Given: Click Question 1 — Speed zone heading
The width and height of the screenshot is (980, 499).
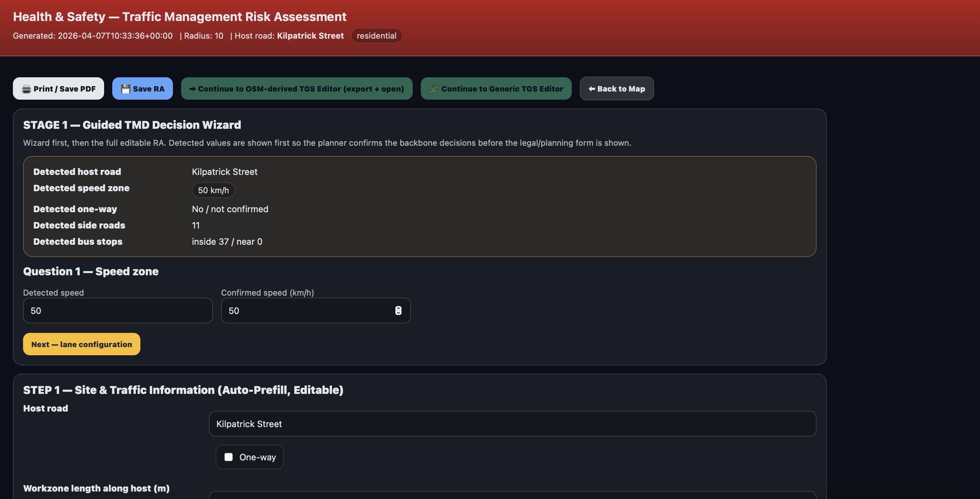Looking at the screenshot, I should (x=91, y=271).
